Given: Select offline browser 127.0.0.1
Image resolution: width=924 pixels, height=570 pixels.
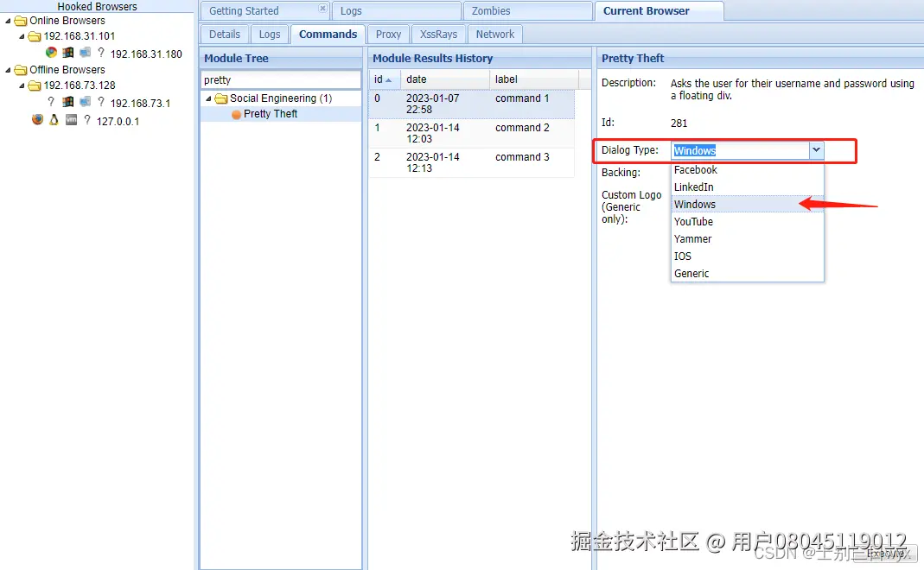Looking at the screenshot, I should coord(118,121).
